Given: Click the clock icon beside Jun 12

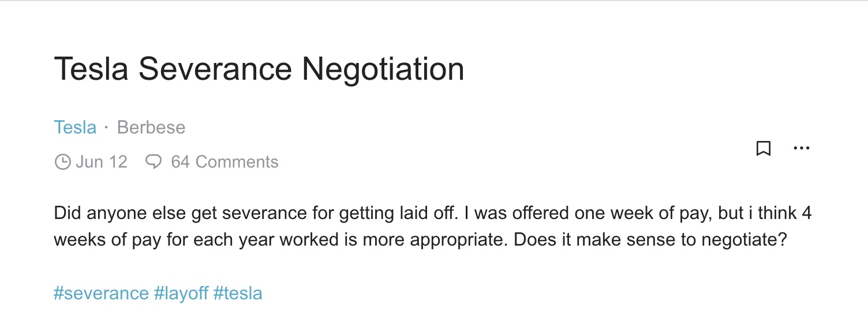Looking at the screenshot, I should coord(62,162).
